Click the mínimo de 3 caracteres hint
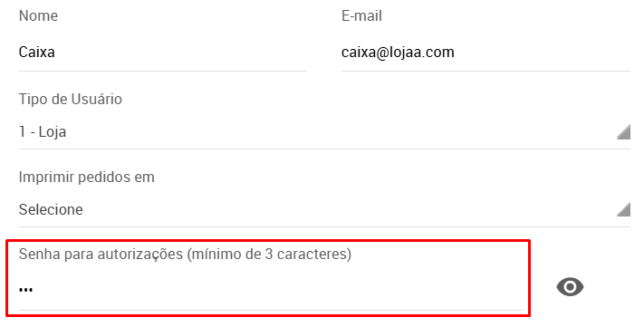 (269, 254)
